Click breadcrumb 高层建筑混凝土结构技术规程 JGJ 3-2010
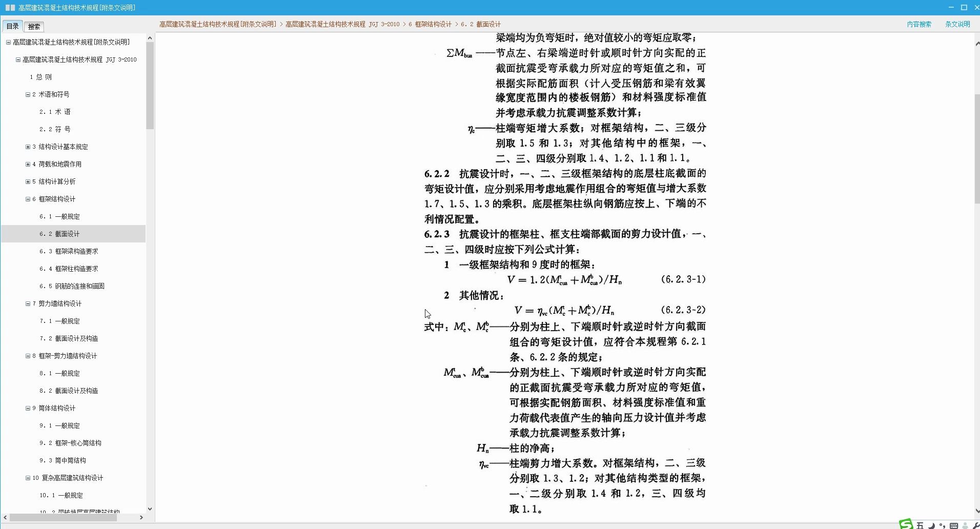 (342, 24)
